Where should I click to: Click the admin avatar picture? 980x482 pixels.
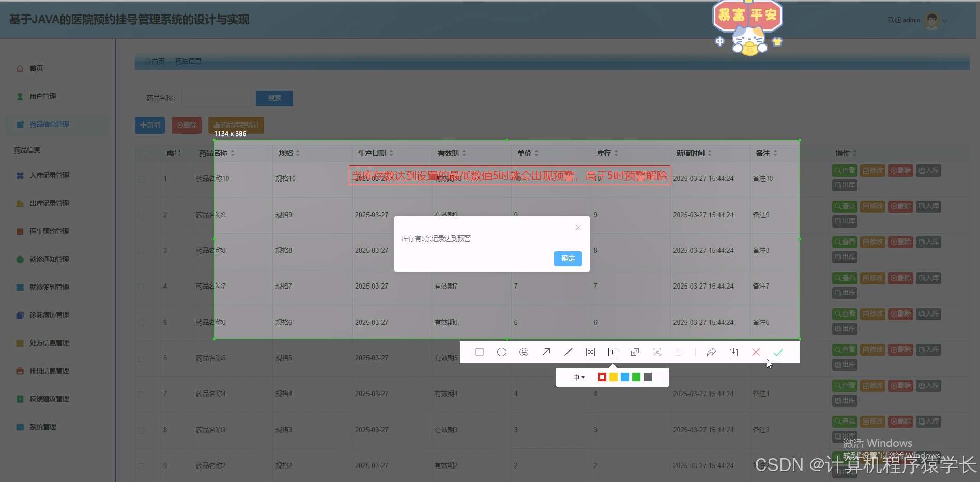932,21
